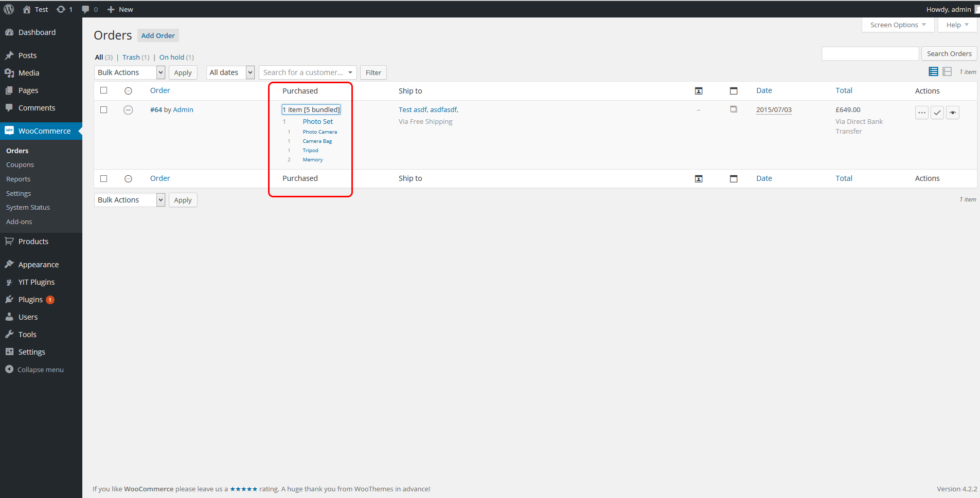
Task: Click the order row's view (eye) action icon
Action: click(x=953, y=113)
